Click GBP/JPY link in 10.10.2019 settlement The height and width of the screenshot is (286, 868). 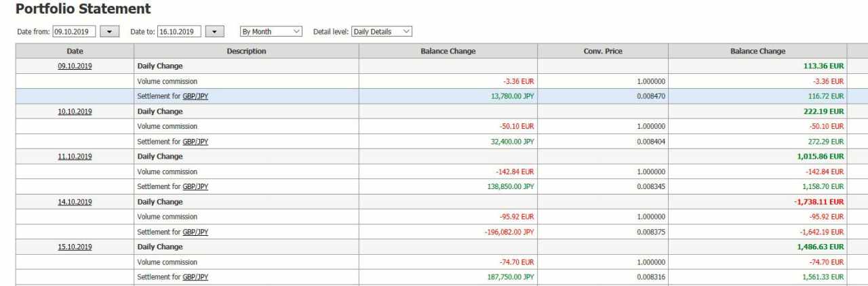pos(195,142)
